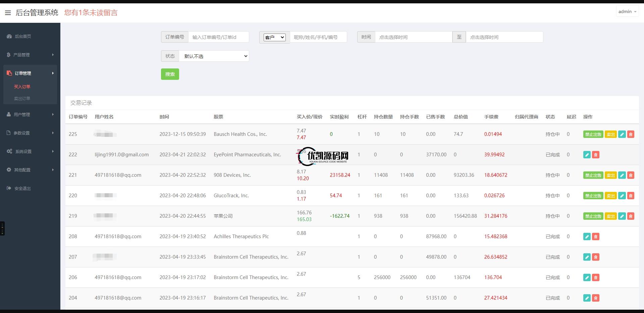
Task: Click yellow 卖出 button for order 220
Action: 610,196
